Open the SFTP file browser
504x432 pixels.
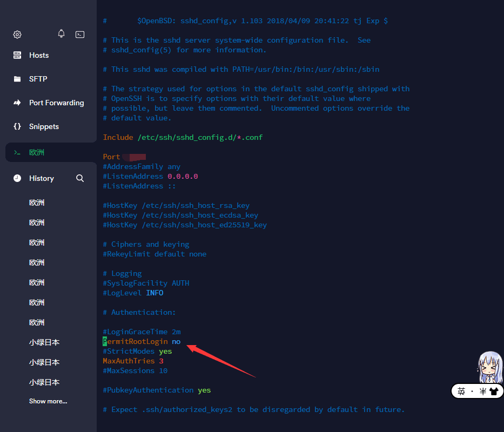(x=38, y=79)
